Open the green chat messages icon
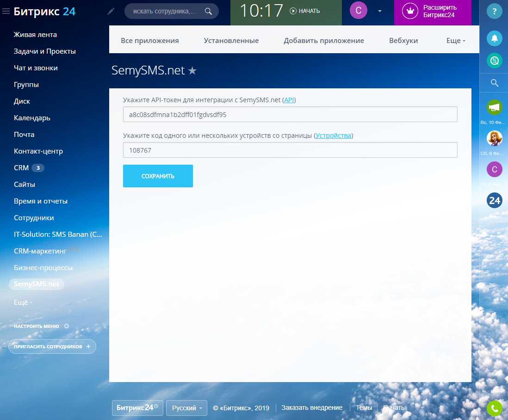The image size is (508, 420). (495, 61)
